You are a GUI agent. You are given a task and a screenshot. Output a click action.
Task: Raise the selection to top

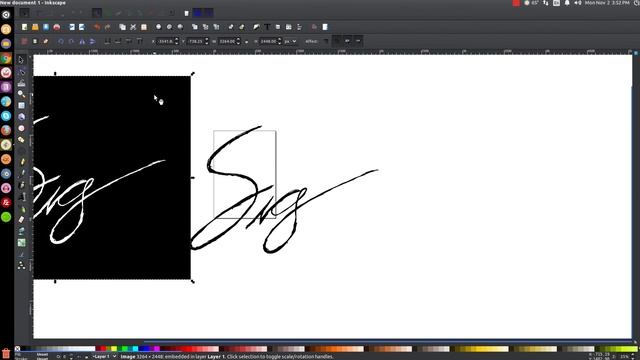pos(140,41)
